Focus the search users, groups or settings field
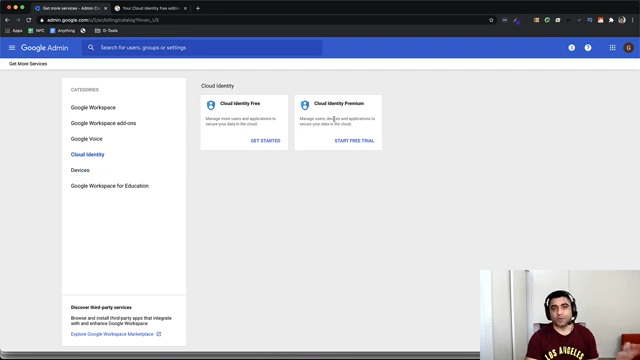The width and height of the screenshot is (640, 360). point(202,48)
